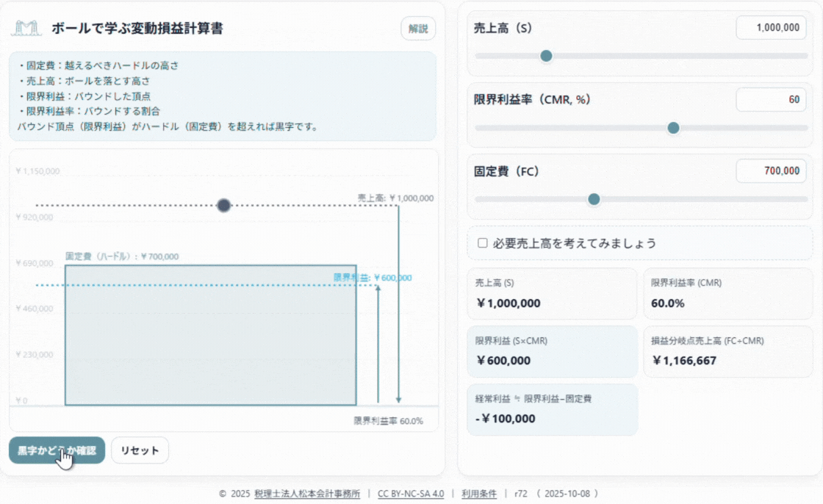
Task: Click the ¥460,000 axis label
Action: pos(34,309)
